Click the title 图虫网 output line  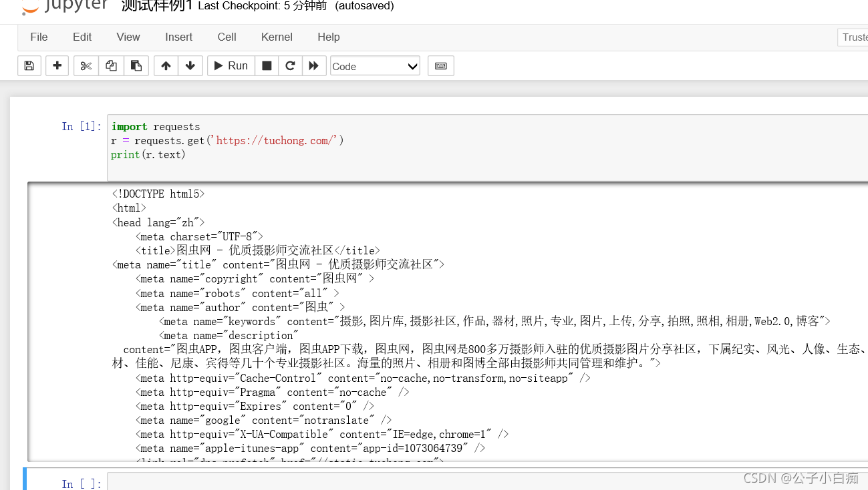click(258, 250)
